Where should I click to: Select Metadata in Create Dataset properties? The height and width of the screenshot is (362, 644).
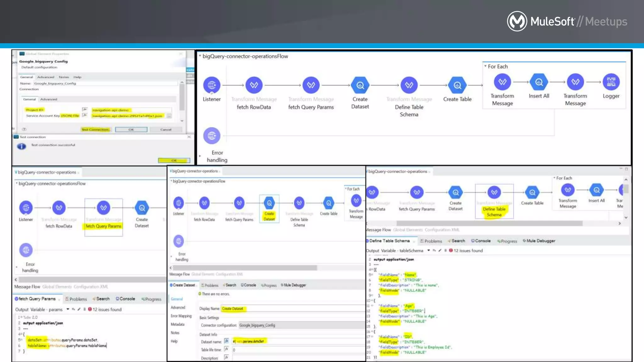178,324
